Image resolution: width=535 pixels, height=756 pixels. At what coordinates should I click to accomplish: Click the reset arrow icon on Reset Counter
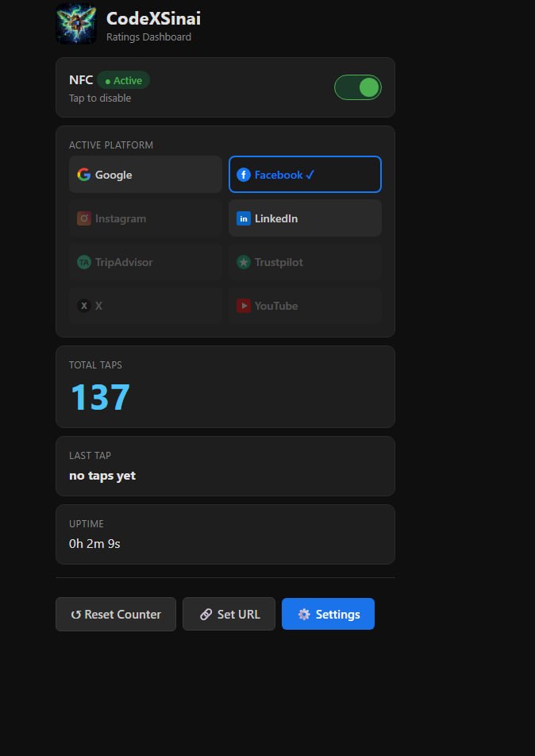(x=75, y=615)
